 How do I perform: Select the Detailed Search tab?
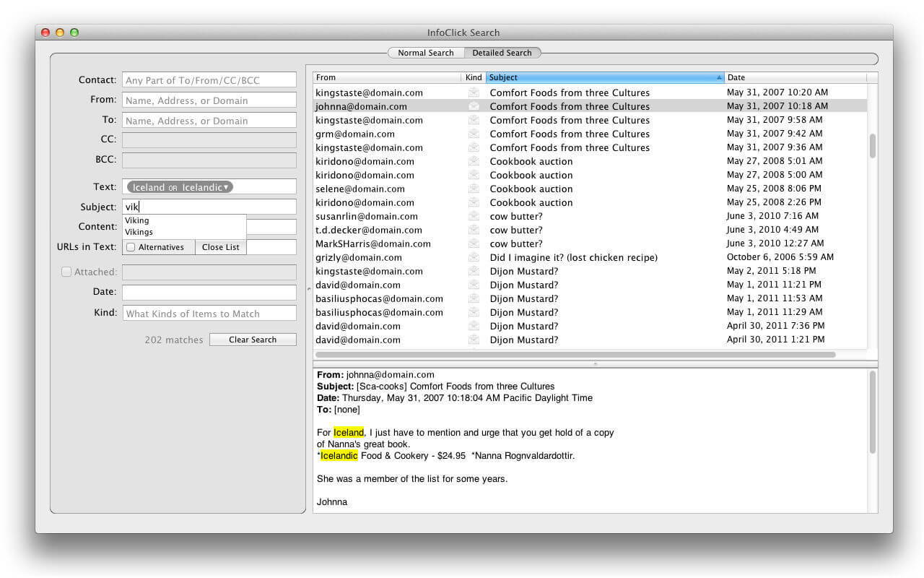(502, 53)
